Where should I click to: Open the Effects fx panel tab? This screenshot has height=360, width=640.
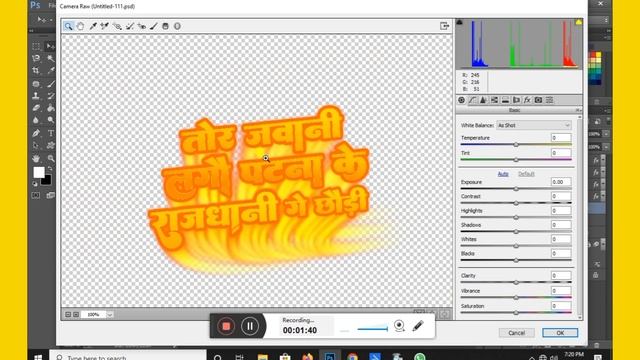click(x=527, y=100)
